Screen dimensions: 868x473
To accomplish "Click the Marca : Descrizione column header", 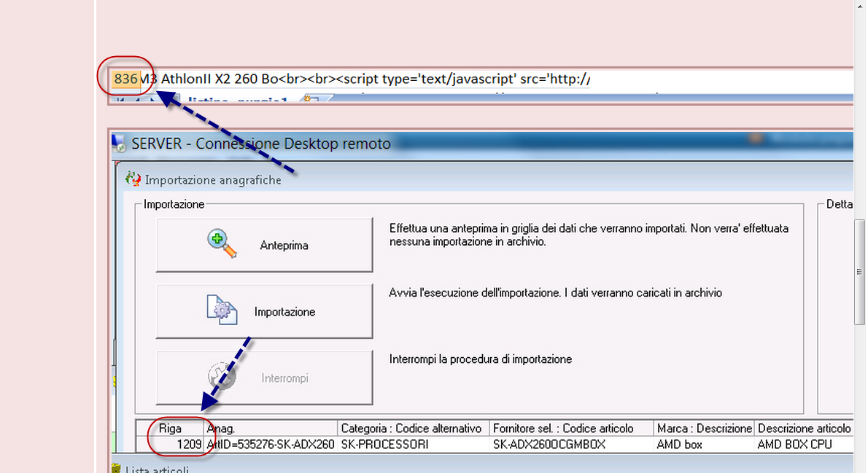I will tap(704, 429).
